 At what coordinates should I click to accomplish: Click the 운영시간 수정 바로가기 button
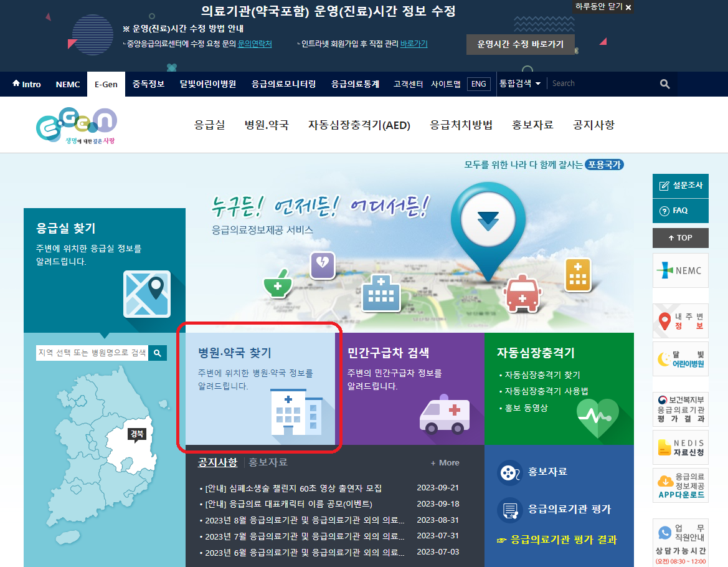click(x=521, y=44)
